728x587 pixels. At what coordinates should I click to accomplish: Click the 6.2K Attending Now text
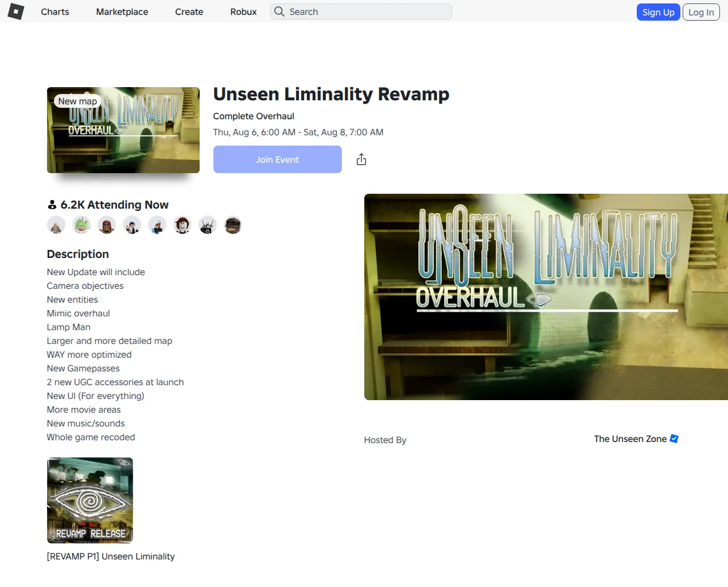point(114,205)
